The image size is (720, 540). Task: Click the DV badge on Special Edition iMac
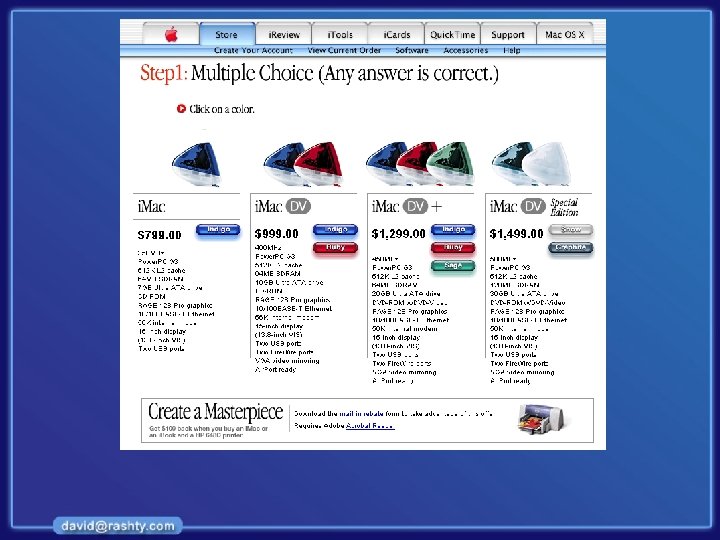pyautogui.click(x=533, y=207)
